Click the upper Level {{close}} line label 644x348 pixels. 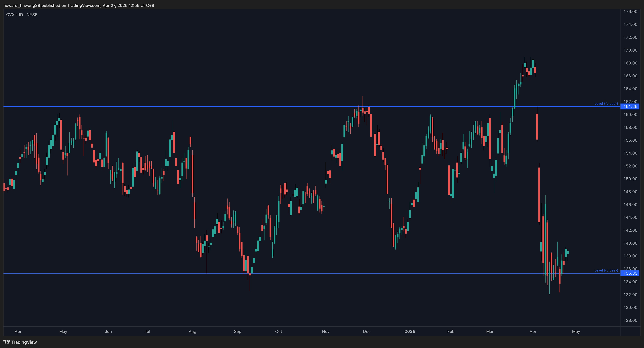coord(606,104)
